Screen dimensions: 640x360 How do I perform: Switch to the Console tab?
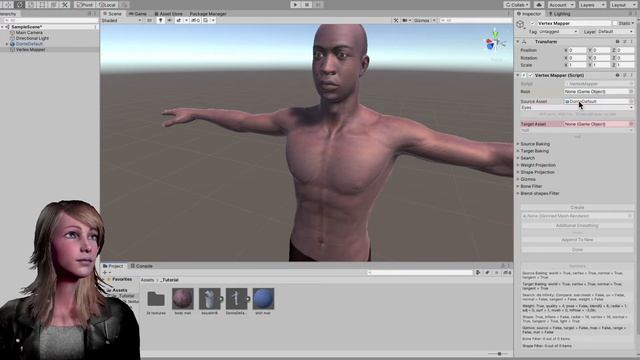coord(141,266)
